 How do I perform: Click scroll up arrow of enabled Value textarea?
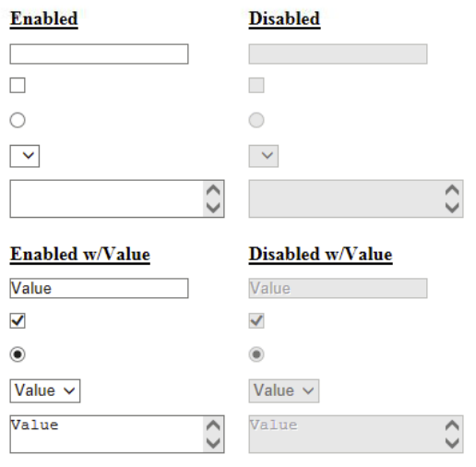(213, 425)
